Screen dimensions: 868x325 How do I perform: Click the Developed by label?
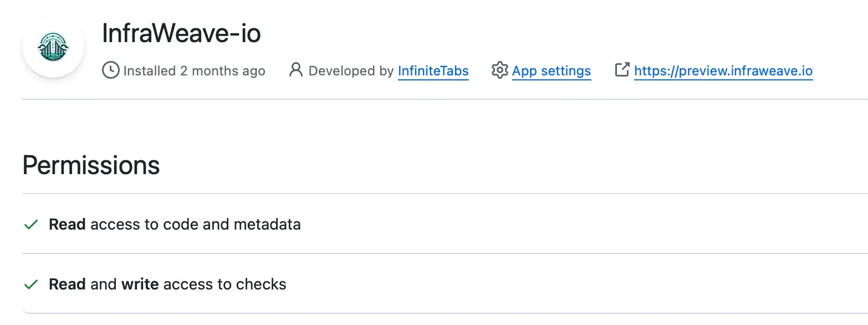pyautogui.click(x=351, y=71)
